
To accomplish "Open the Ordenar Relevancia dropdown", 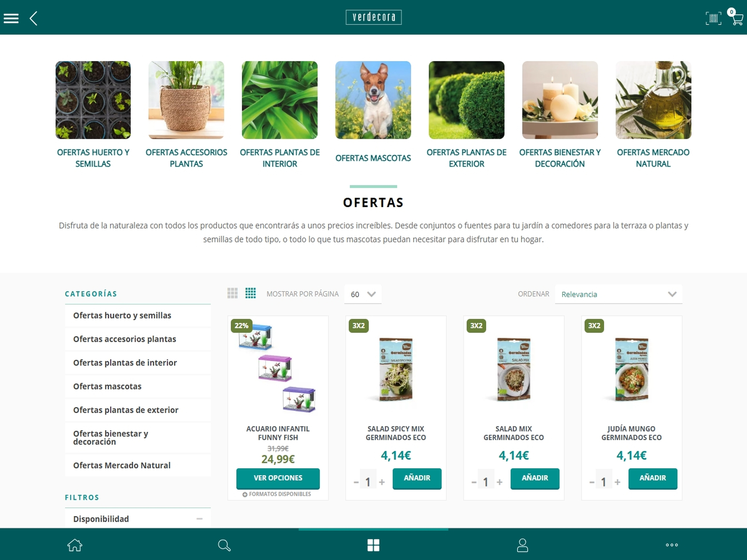I will point(618,294).
